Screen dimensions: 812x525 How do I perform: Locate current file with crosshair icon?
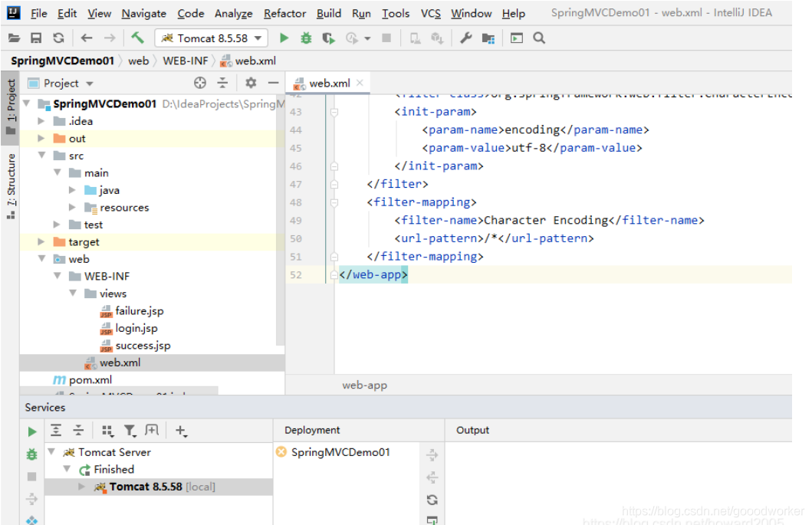tap(200, 83)
